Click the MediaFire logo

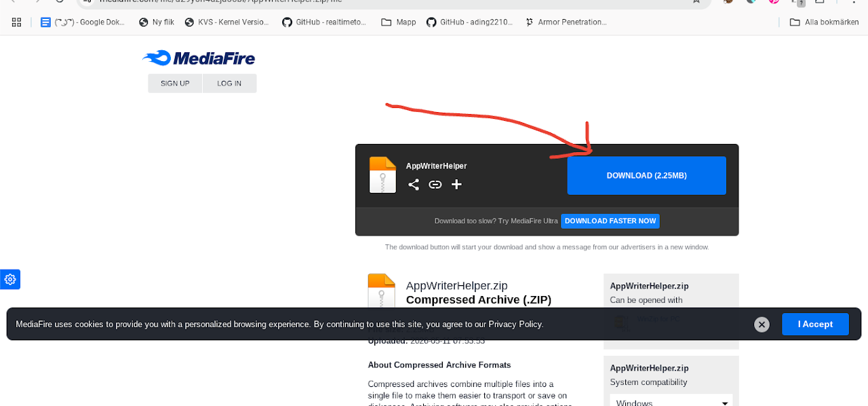coord(199,58)
